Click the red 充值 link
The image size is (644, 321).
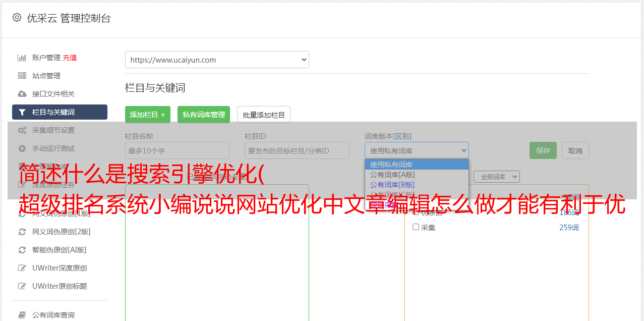[70, 58]
